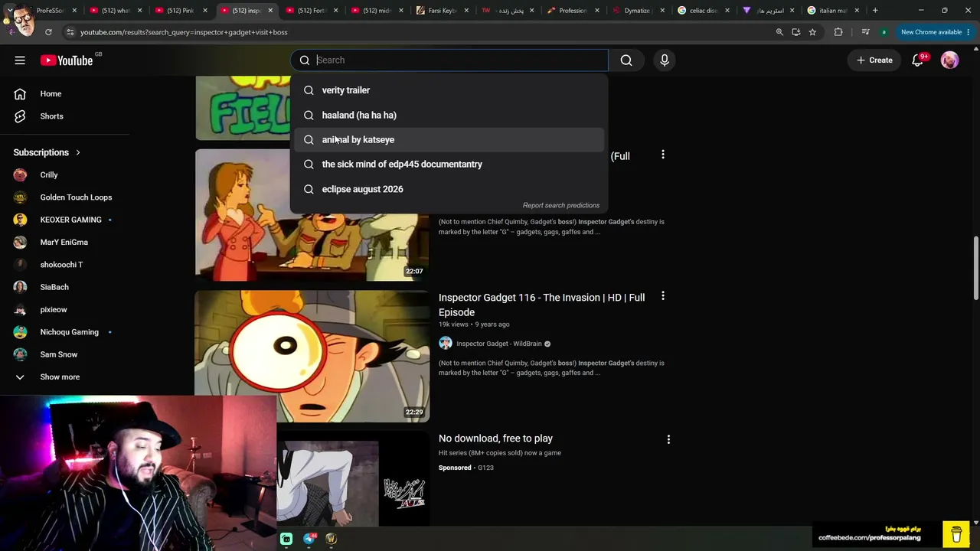The height and width of the screenshot is (551, 980).
Task: Open 'Inspector Gadget 116 - The Invasion' title
Action: pyautogui.click(x=541, y=305)
